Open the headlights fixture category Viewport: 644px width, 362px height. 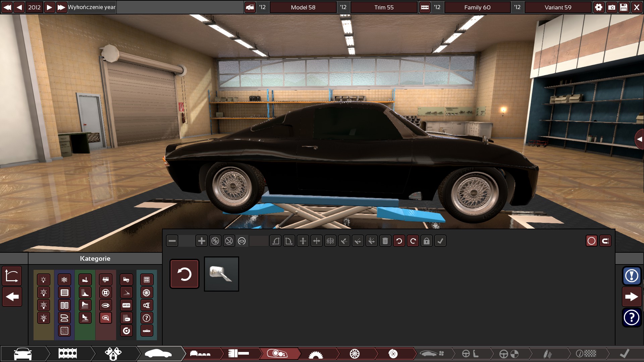point(44,280)
